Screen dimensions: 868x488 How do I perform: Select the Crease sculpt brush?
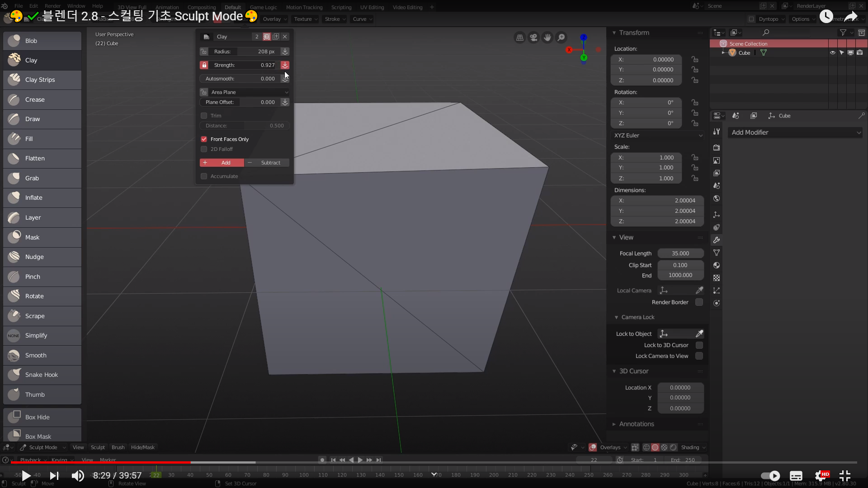(x=42, y=99)
